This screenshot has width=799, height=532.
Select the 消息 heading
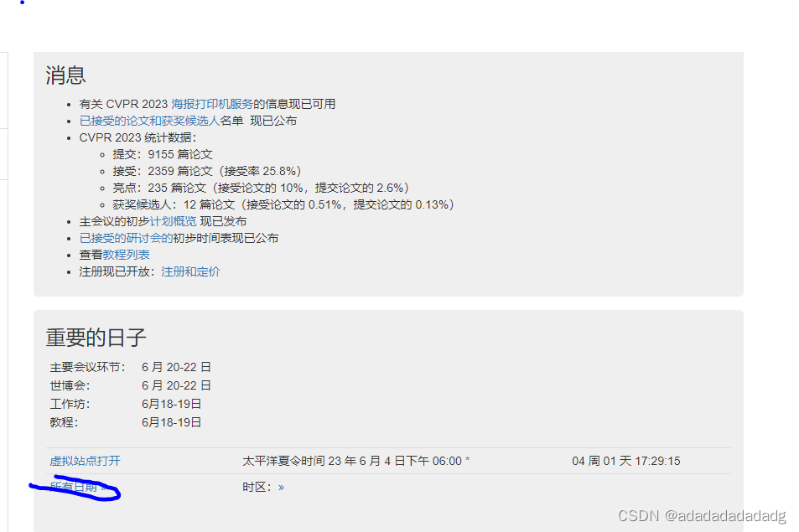(65, 75)
